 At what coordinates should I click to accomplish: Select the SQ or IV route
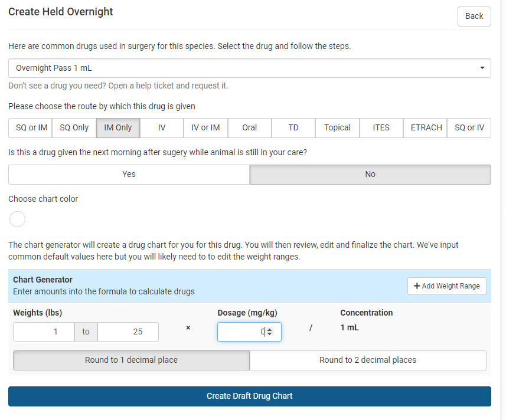pyautogui.click(x=469, y=128)
